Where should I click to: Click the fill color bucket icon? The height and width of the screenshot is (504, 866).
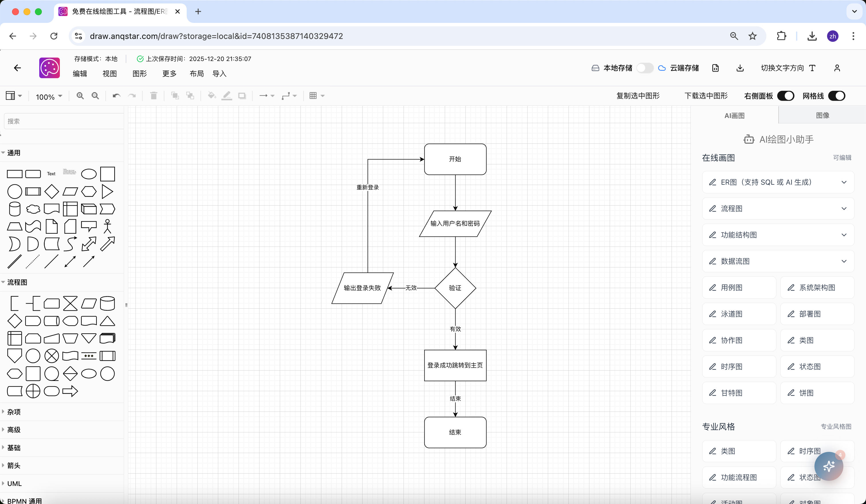(x=212, y=96)
